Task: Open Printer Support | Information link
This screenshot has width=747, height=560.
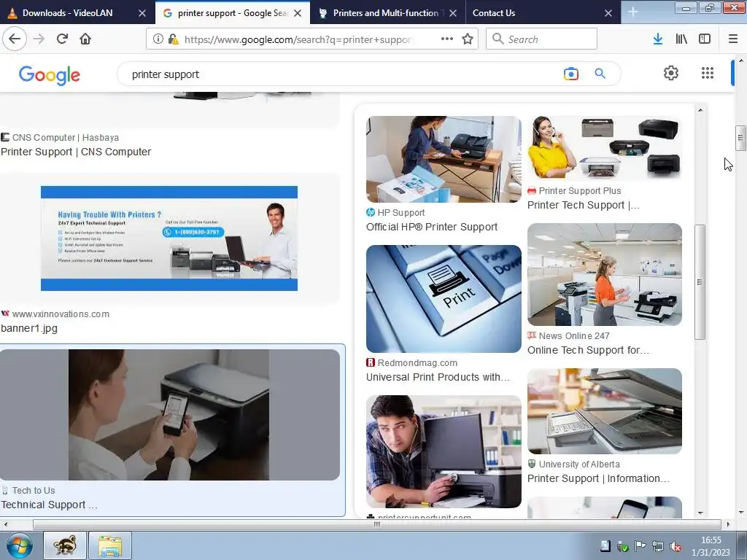Action: click(598, 478)
